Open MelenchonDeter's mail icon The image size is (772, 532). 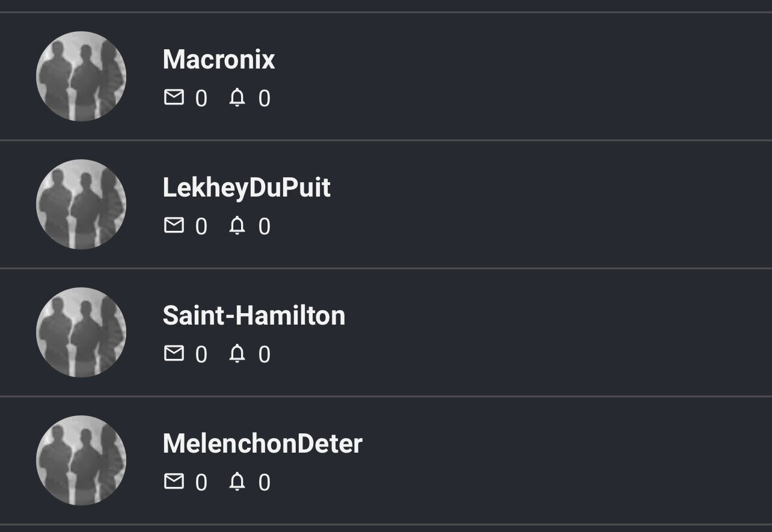pos(174,481)
